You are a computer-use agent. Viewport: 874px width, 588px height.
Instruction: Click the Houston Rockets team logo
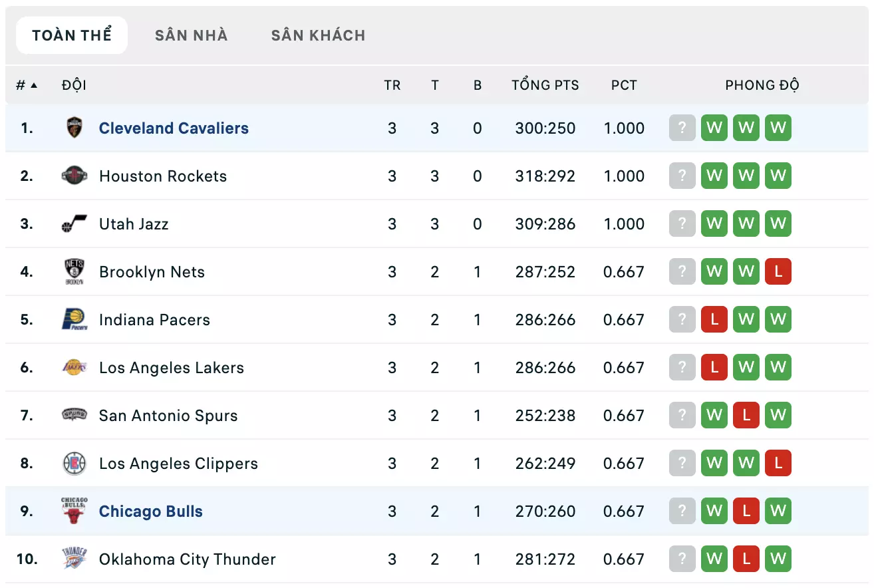click(74, 176)
